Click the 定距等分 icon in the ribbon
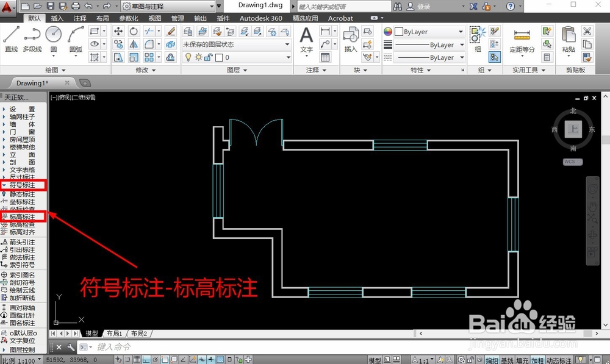610x364 pixels. [522, 35]
